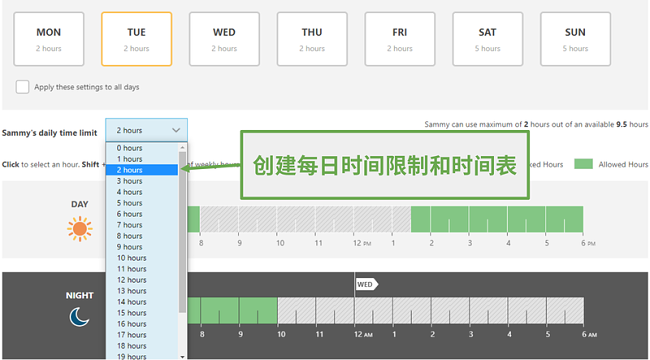650x360 pixels.
Task: Toggle night schedule block 11 to 12 AM
Action: [335, 310]
